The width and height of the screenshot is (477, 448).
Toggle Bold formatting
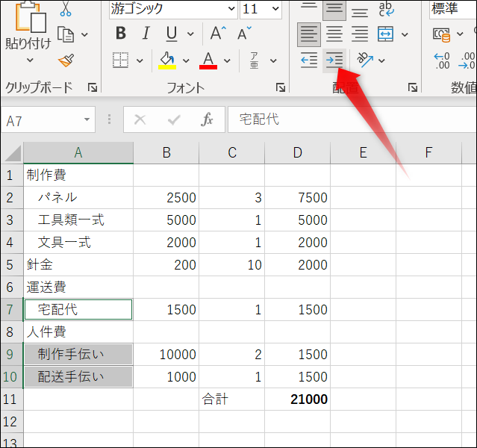[121, 33]
